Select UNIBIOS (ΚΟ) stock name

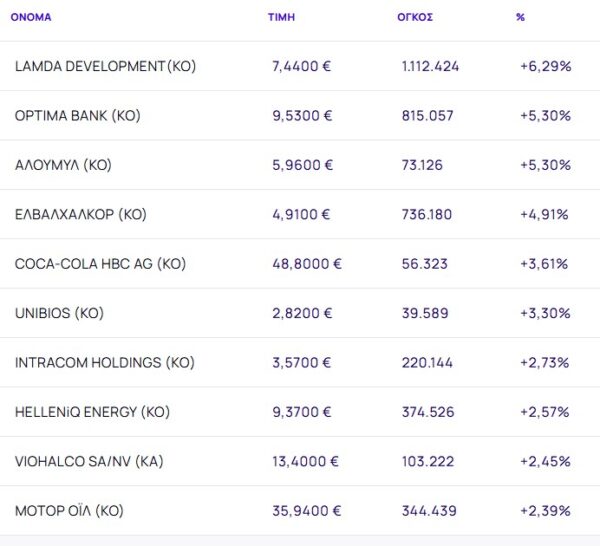coord(59,313)
